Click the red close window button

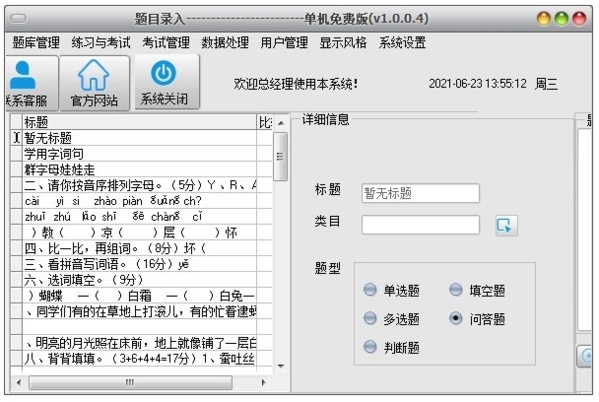(x=579, y=19)
